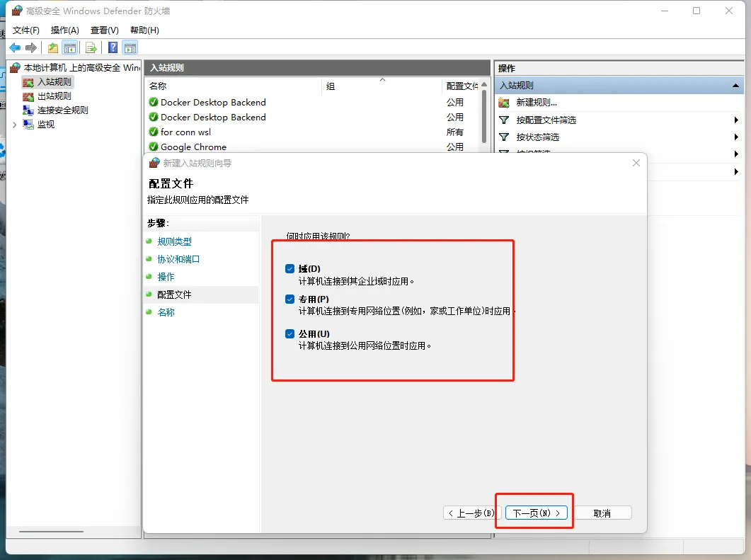The image size is (751, 560).
Task: Click the 取消 button in wizard
Action: coord(602,513)
